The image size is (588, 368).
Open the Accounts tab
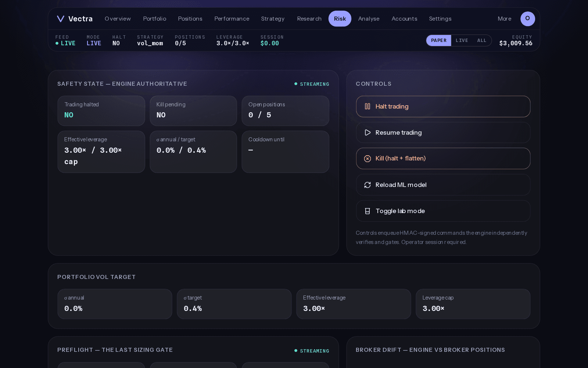pos(404,19)
